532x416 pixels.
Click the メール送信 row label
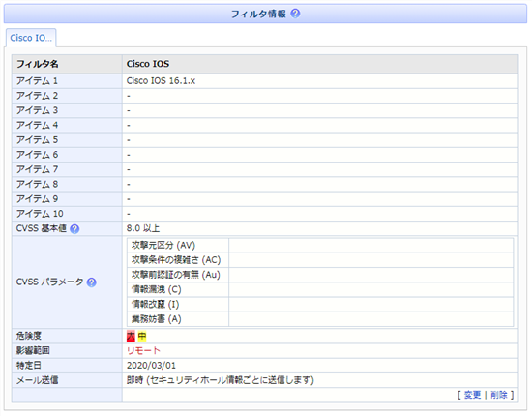coord(38,380)
